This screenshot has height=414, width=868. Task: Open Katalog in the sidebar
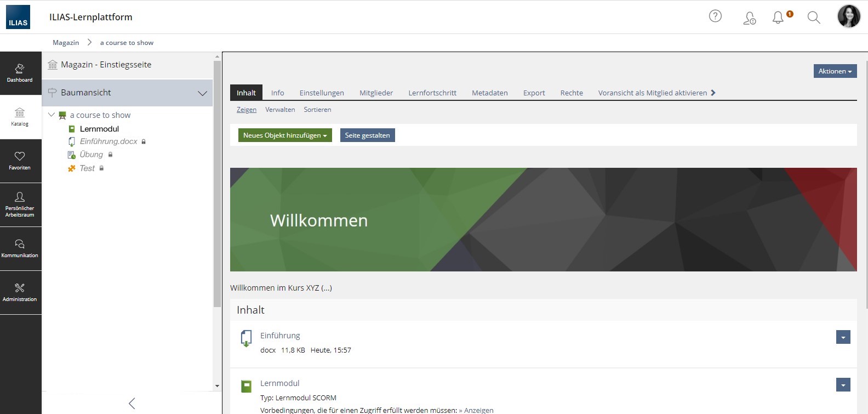[x=20, y=117]
